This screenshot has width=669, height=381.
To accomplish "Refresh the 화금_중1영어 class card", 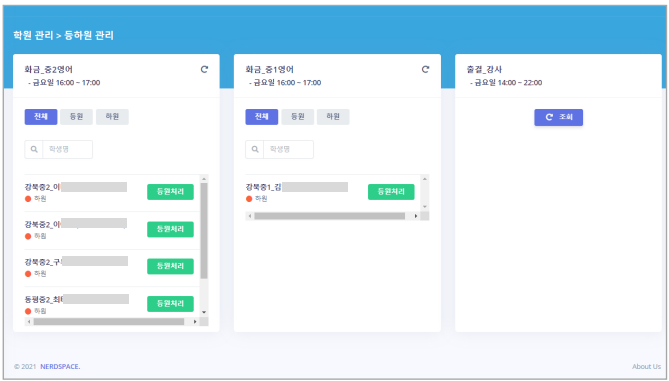I will pos(425,69).
